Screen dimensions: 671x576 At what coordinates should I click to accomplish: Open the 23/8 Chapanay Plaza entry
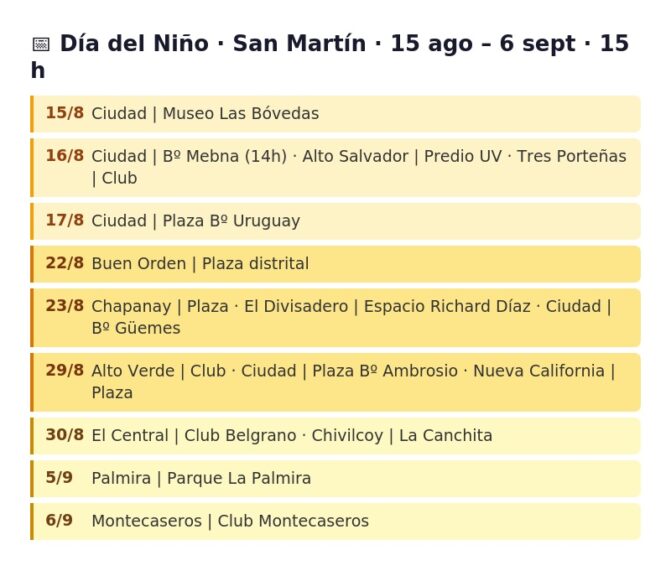(336, 318)
